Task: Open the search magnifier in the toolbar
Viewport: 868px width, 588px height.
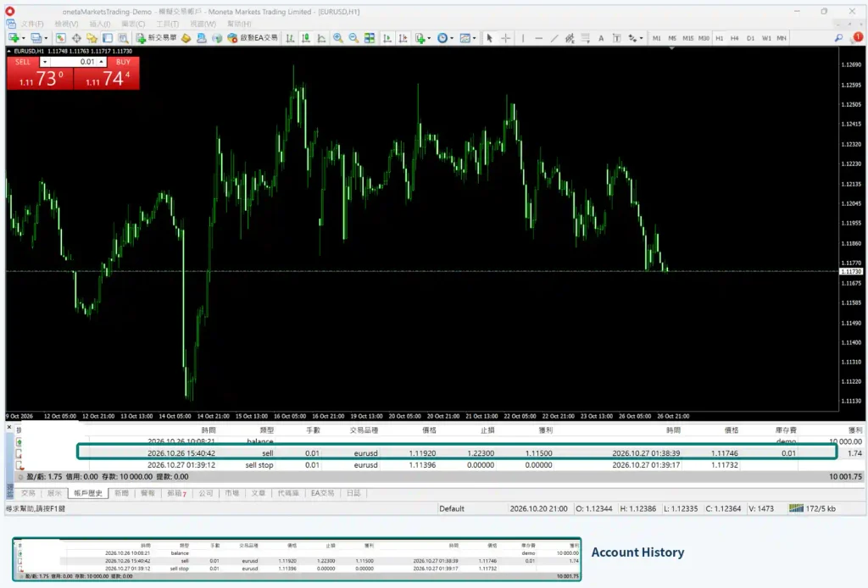Action: coord(838,38)
